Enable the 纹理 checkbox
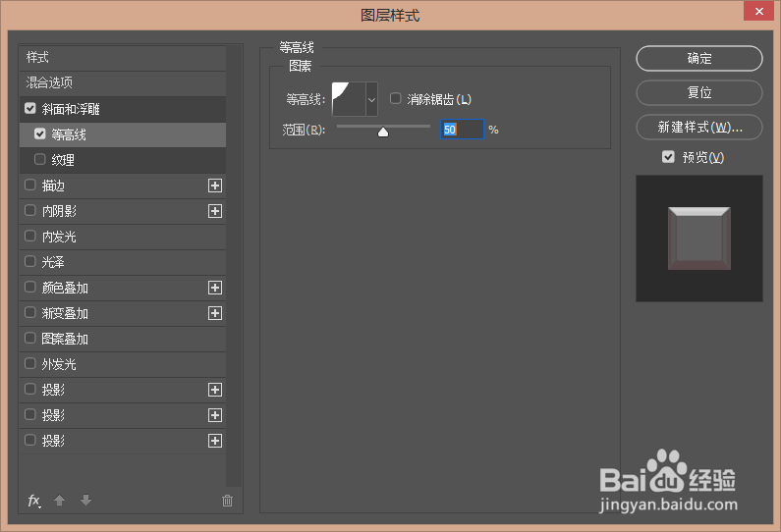Screen dimensions: 781x532 pos(40,159)
